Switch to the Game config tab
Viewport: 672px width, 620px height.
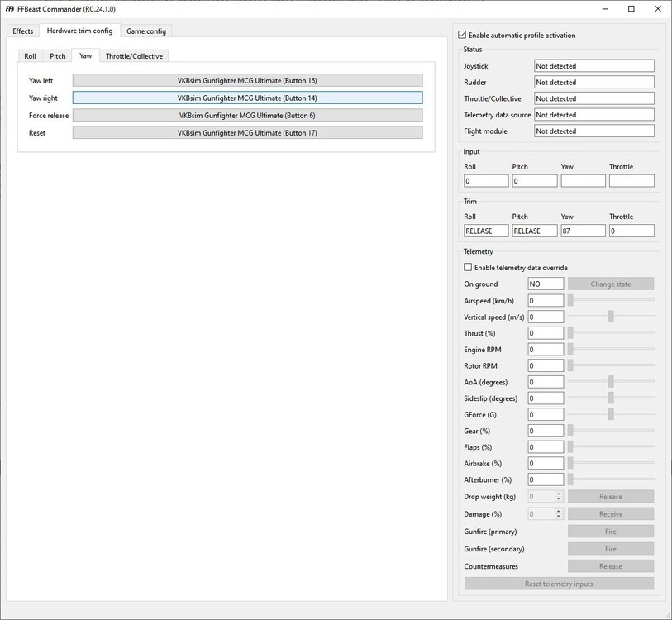146,31
